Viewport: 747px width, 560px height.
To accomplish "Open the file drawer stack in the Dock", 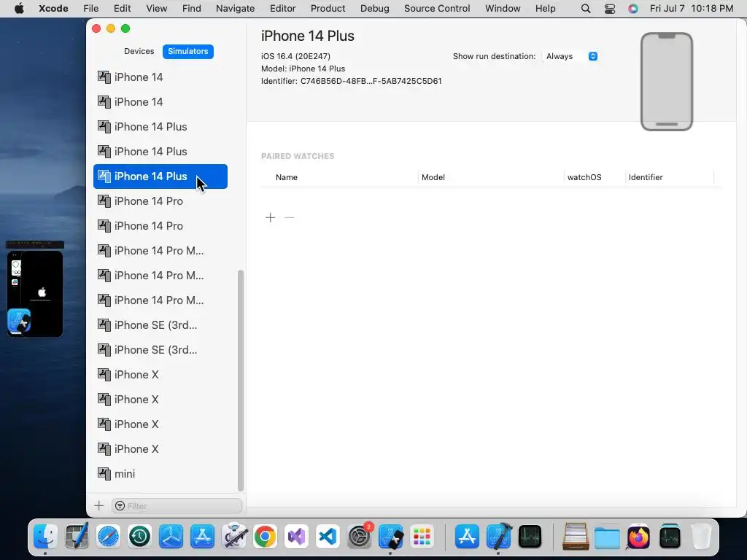I will coord(576,537).
